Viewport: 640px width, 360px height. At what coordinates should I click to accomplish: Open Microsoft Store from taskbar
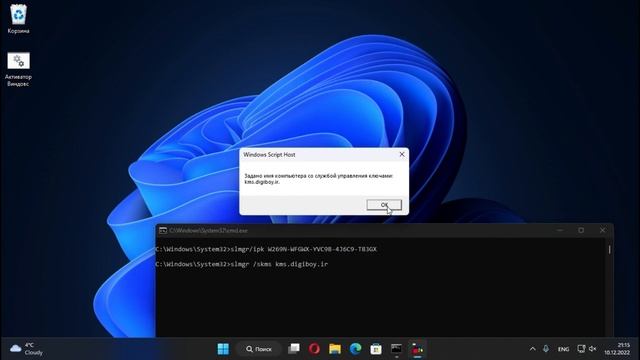point(376,349)
